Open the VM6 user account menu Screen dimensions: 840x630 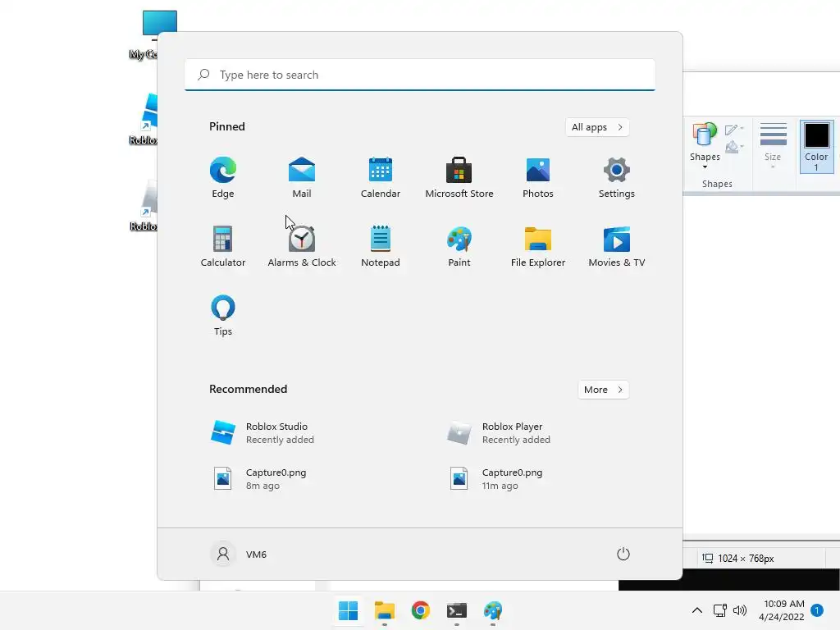(239, 554)
